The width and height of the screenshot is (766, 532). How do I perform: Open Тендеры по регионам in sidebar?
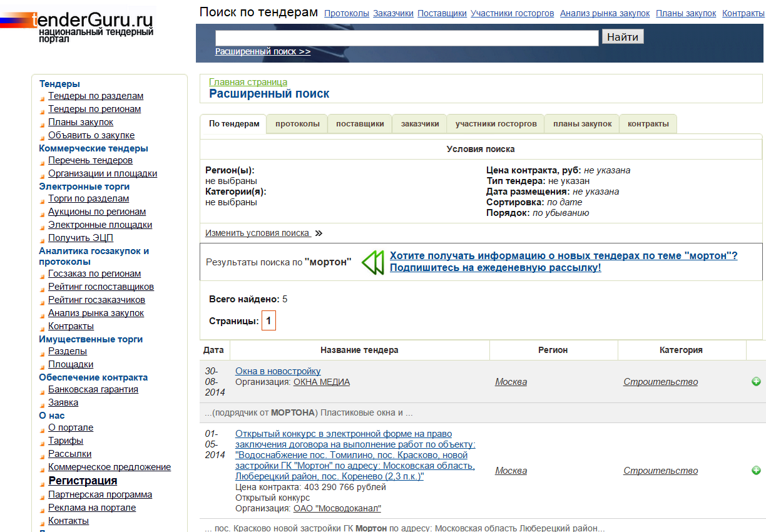[x=94, y=109]
